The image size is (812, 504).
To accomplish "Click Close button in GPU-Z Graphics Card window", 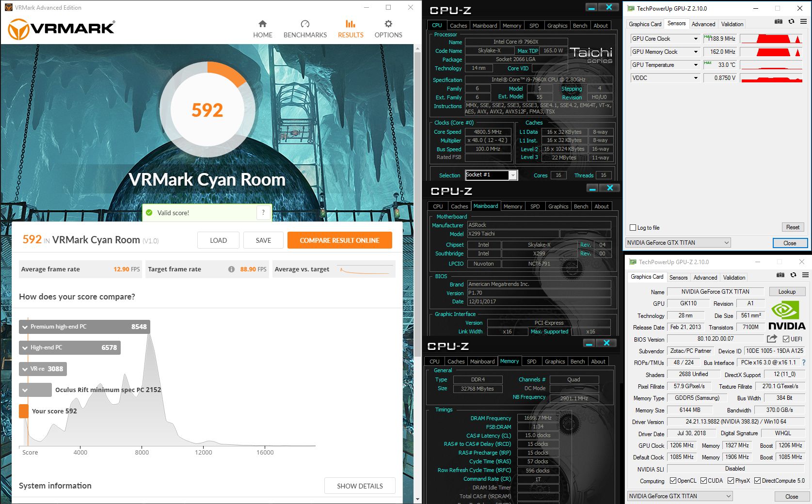I will click(x=792, y=497).
